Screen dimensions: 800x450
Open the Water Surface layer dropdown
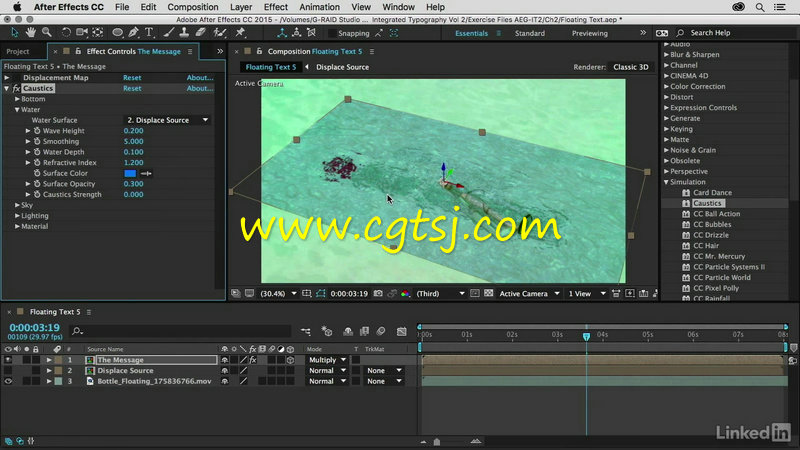click(x=168, y=120)
